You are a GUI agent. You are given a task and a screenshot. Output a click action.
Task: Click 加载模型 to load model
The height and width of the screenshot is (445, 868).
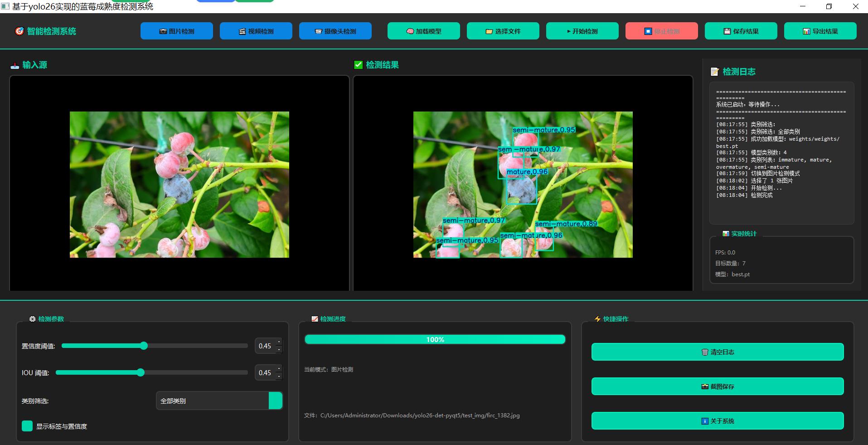point(423,31)
